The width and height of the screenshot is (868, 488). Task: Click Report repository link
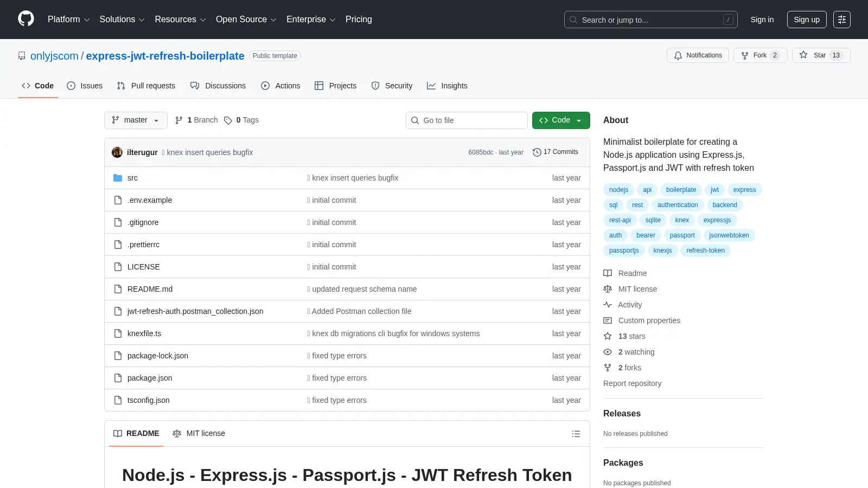tap(632, 383)
